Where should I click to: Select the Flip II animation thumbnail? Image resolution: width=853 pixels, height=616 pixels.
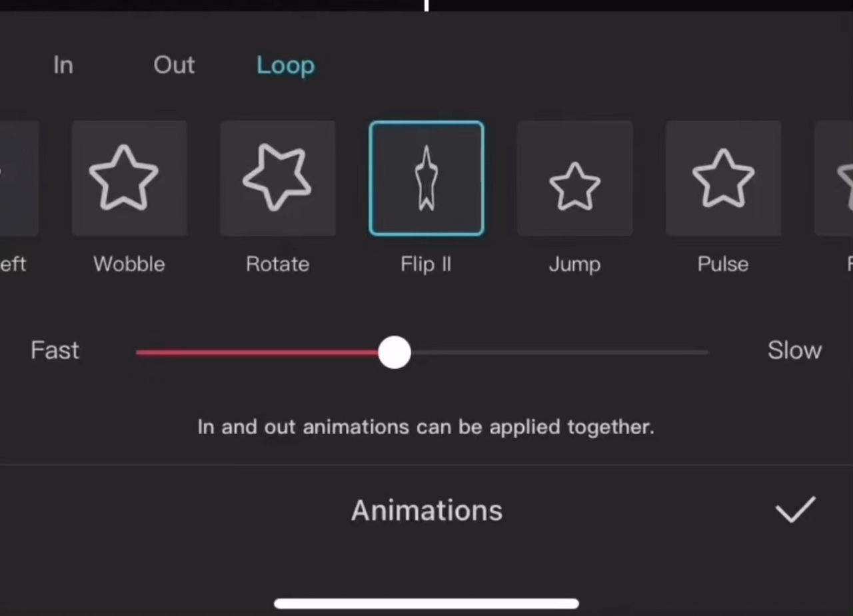tap(426, 178)
